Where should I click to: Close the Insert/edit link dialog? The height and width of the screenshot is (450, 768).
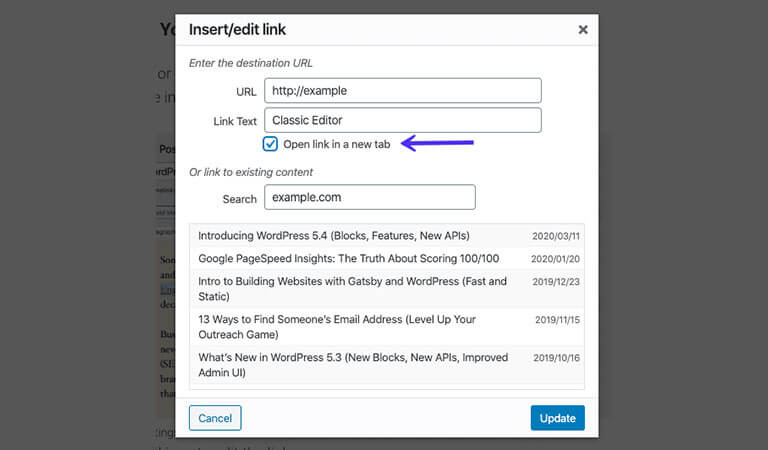tap(583, 30)
